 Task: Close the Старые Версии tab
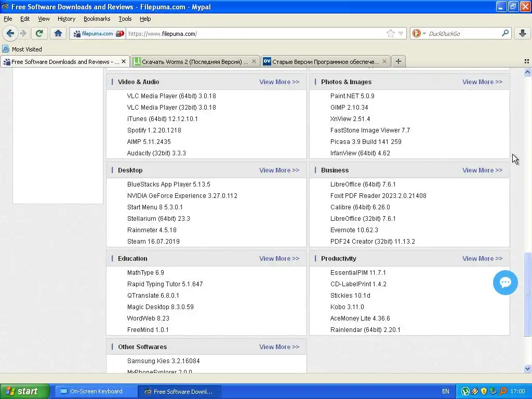(x=384, y=61)
